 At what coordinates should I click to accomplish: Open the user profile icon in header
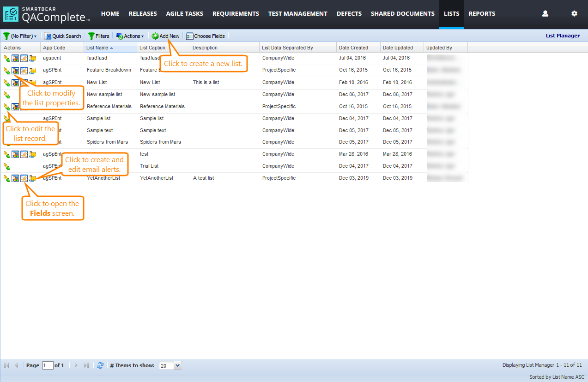pyautogui.click(x=545, y=14)
